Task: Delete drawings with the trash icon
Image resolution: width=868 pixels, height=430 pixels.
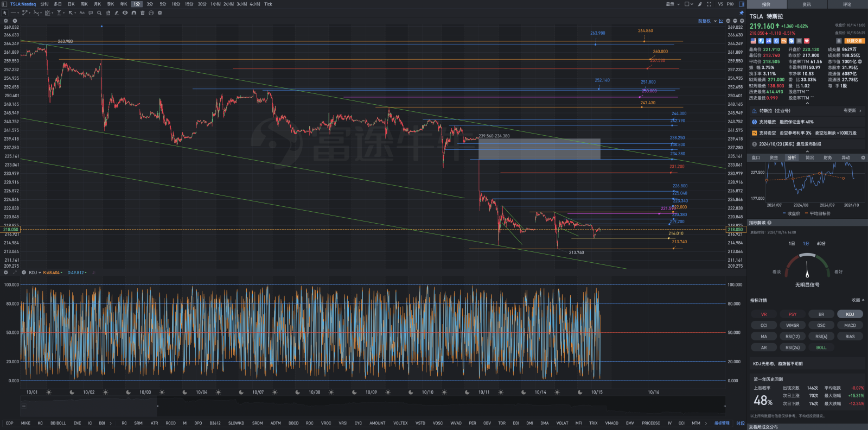Action: [x=143, y=12]
